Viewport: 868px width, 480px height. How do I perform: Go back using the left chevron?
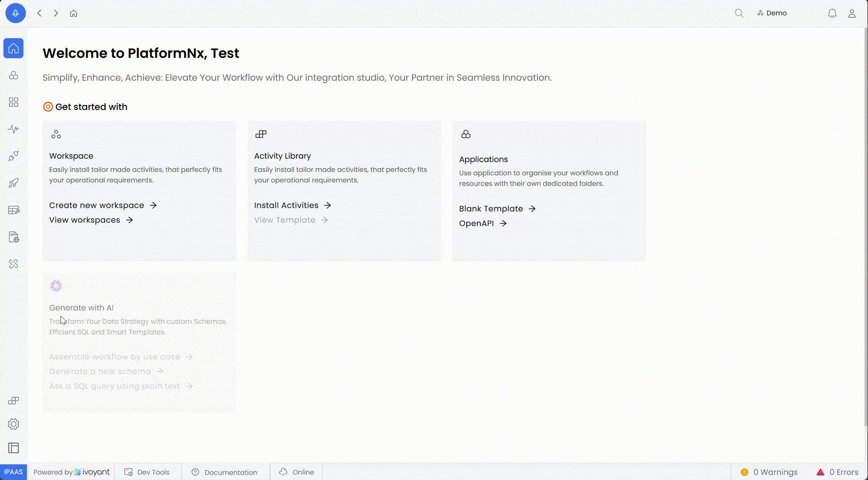(40, 13)
